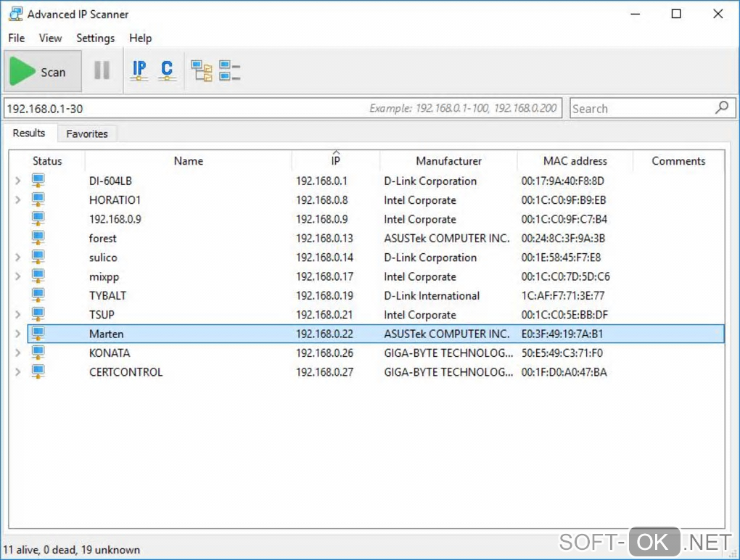Click computer icon for CERTCONTROL row
740x560 pixels.
(x=38, y=371)
